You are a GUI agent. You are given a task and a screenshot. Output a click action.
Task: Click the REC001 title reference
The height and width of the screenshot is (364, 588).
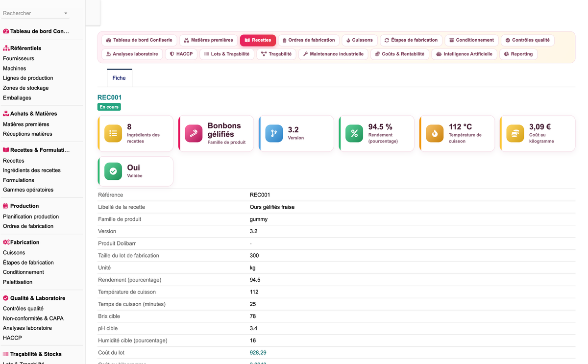coord(110,97)
